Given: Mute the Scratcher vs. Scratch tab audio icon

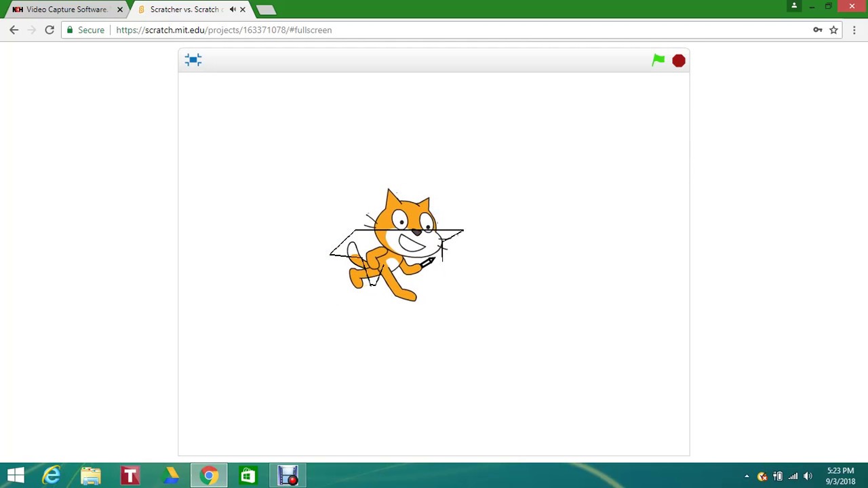Looking at the screenshot, I should (x=233, y=9).
